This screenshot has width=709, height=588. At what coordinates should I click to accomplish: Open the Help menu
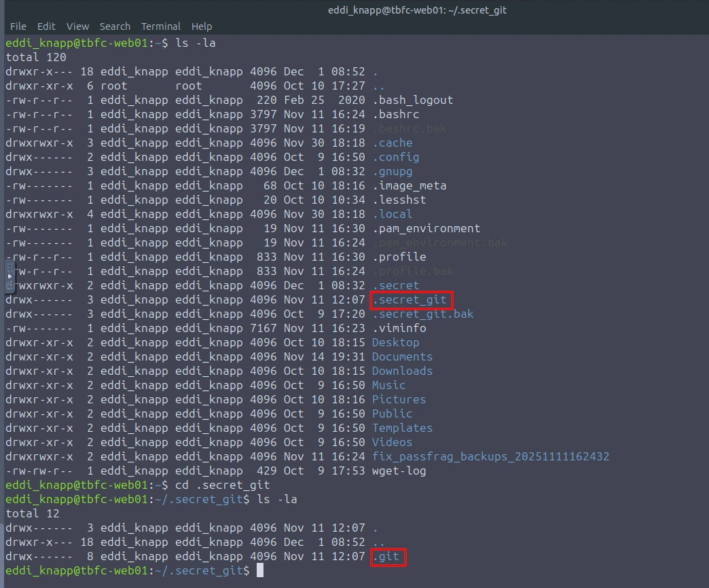pyautogui.click(x=202, y=26)
